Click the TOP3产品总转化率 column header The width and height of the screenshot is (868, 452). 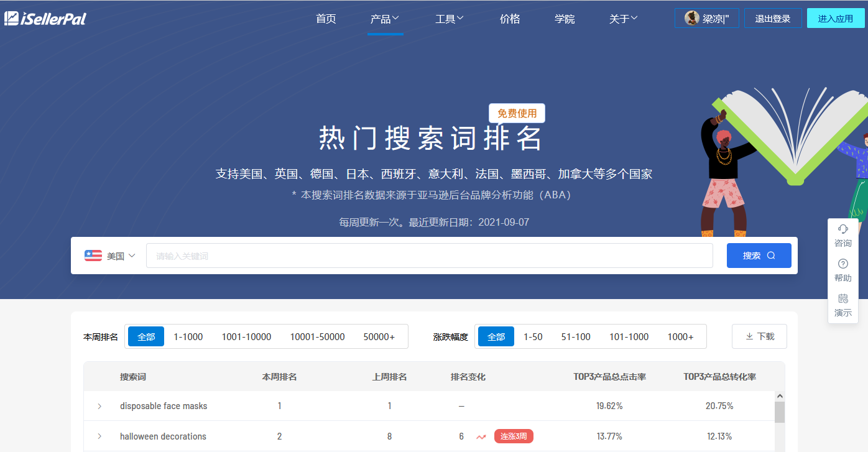click(720, 377)
